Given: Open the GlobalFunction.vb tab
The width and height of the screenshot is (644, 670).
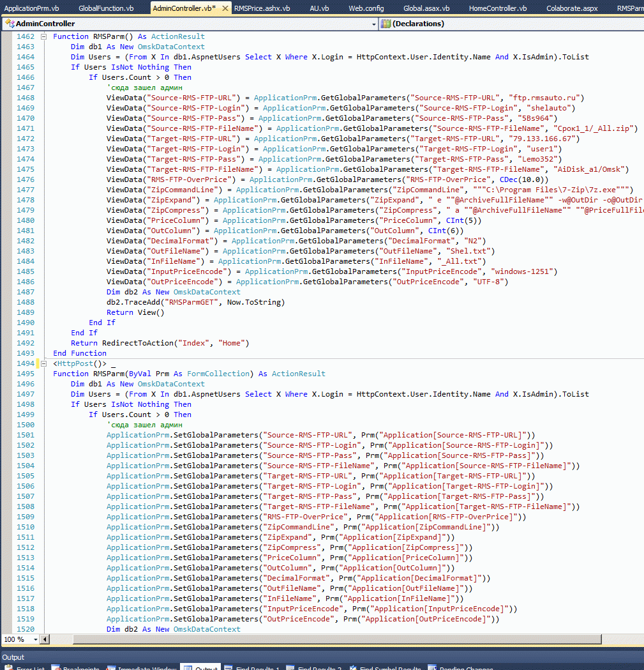Looking at the screenshot, I should [x=106, y=8].
